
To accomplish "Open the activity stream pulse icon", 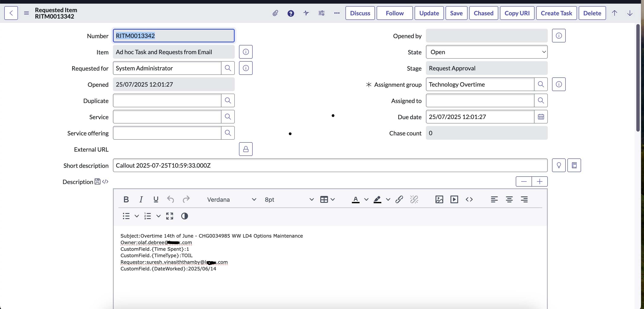I will point(306,13).
